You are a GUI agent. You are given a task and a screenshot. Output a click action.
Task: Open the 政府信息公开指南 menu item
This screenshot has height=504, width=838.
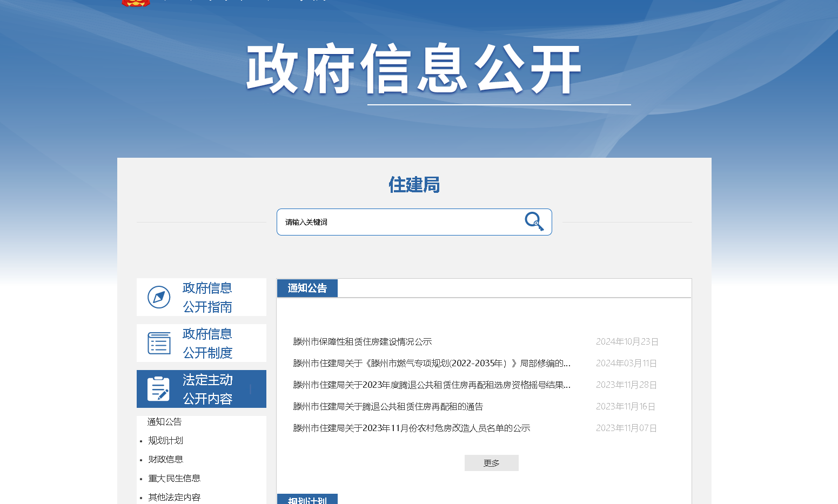207,297
